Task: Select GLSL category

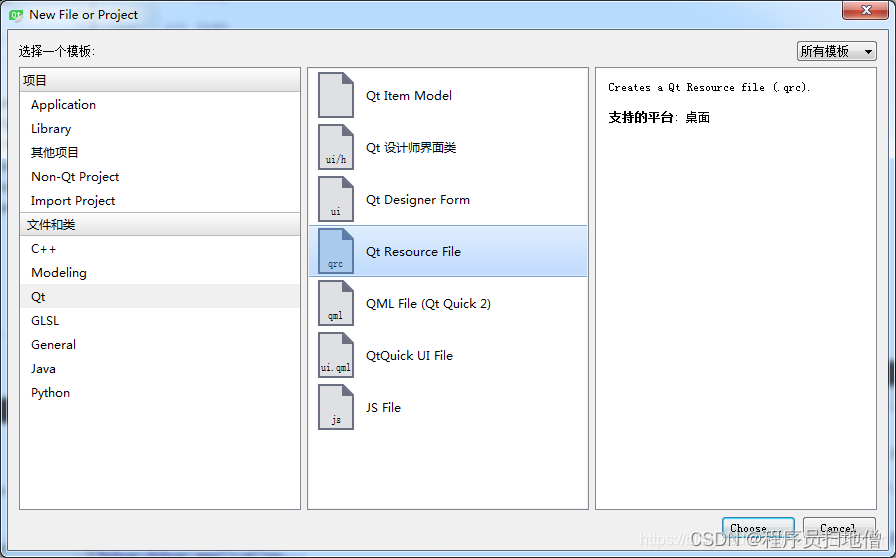Action: click(159, 321)
